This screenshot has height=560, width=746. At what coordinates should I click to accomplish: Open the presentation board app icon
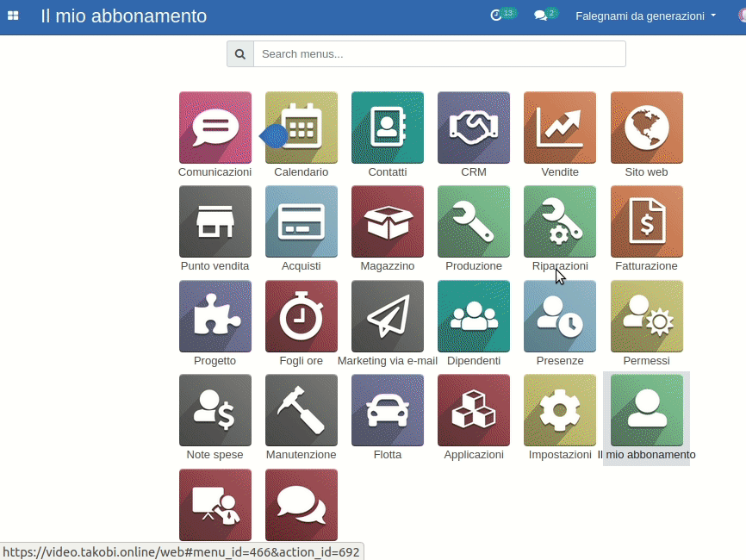215,505
